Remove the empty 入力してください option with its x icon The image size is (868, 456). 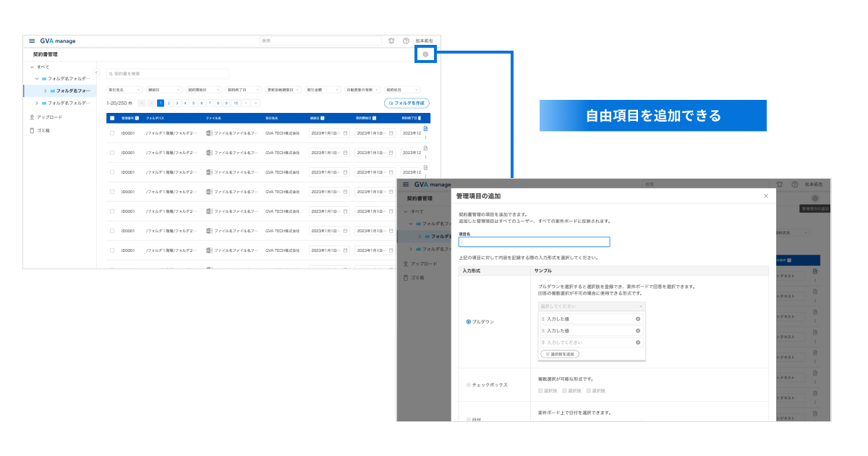(638, 342)
